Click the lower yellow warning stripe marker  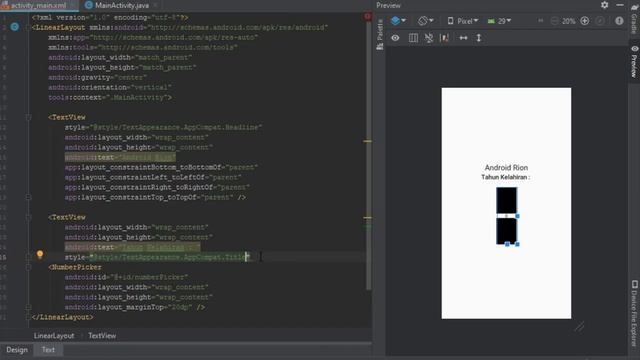(367, 218)
